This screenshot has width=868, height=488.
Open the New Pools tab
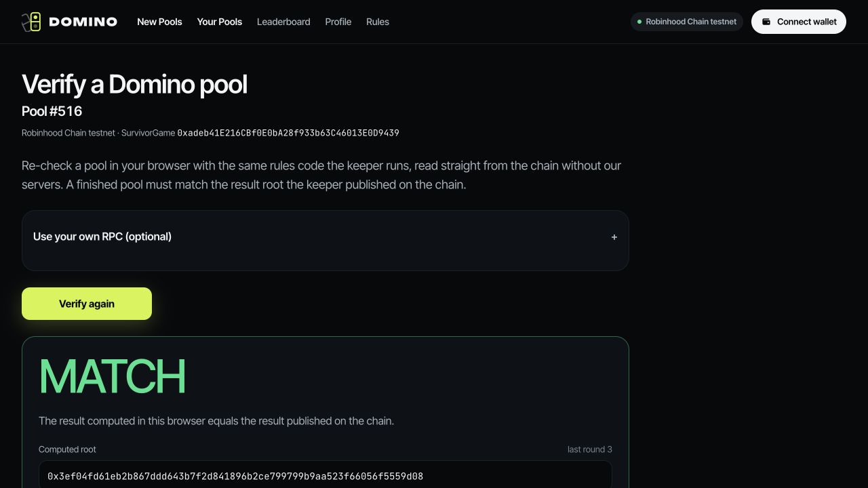pos(159,22)
